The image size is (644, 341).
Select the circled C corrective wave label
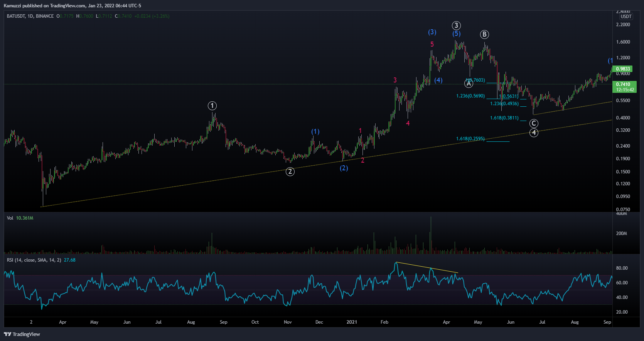(534, 123)
